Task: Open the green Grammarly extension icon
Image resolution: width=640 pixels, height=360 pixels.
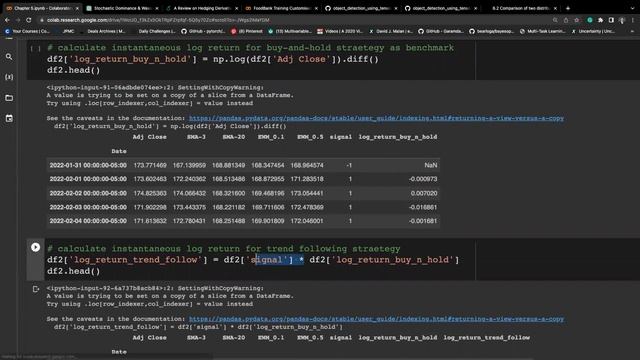Action: [x=590, y=20]
